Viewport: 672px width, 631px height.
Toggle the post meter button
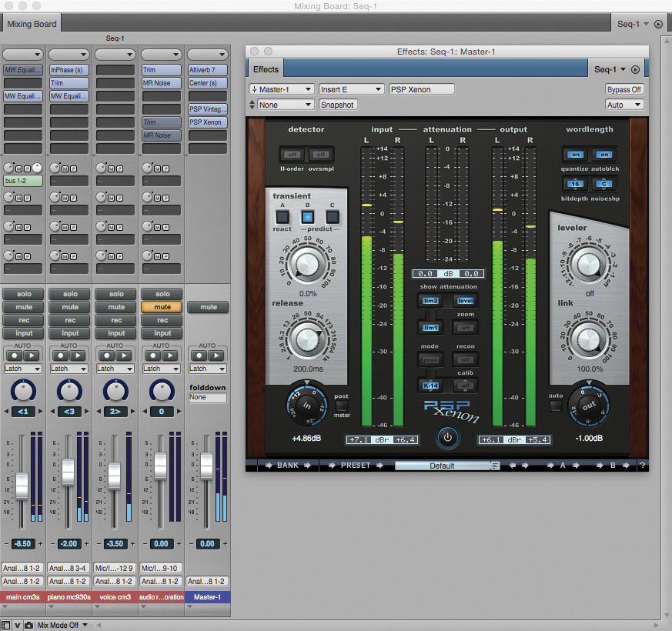[342, 406]
